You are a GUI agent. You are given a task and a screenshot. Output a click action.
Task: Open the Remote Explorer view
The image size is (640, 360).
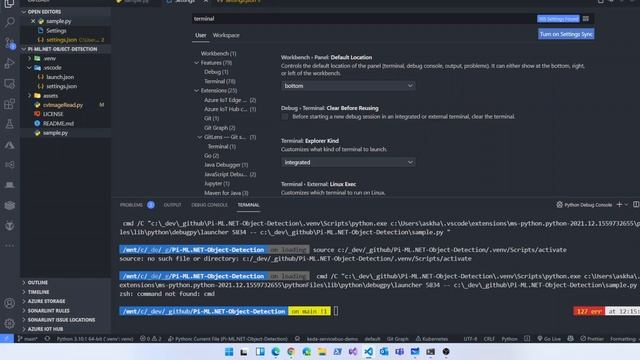9,84
